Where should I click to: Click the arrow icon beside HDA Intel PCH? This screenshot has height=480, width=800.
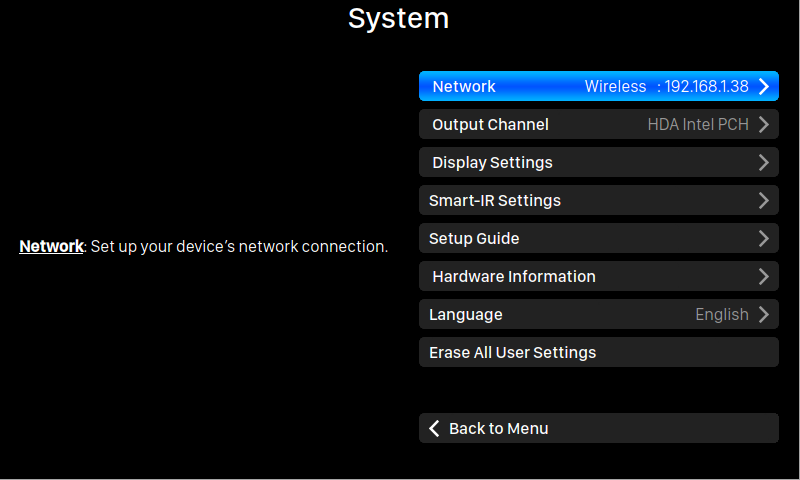coord(764,124)
